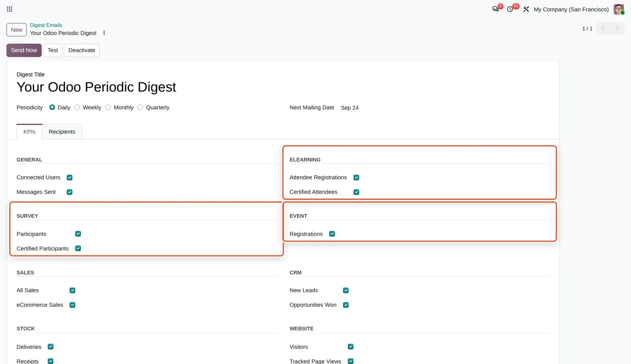Click the CRM section heading
This screenshot has height=364, width=631.
click(295, 273)
